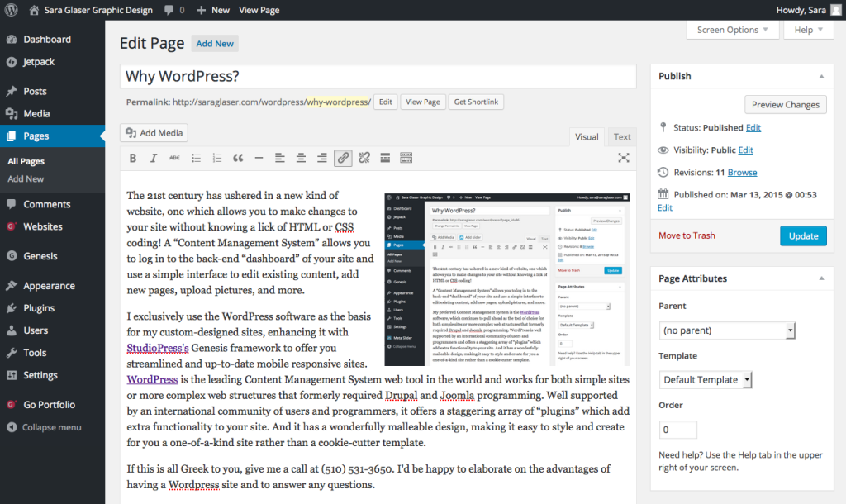
Task: Browse the page revisions
Action: tap(743, 172)
